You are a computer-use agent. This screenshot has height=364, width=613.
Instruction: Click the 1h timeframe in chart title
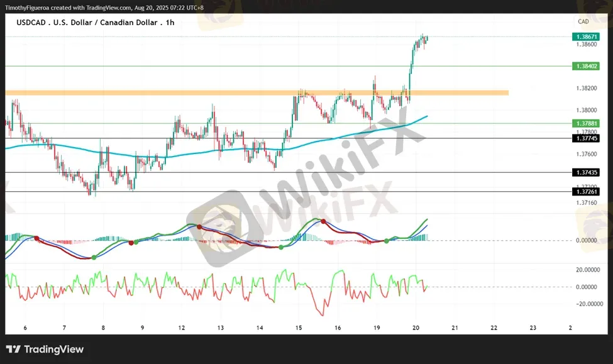(x=170, y=22)
